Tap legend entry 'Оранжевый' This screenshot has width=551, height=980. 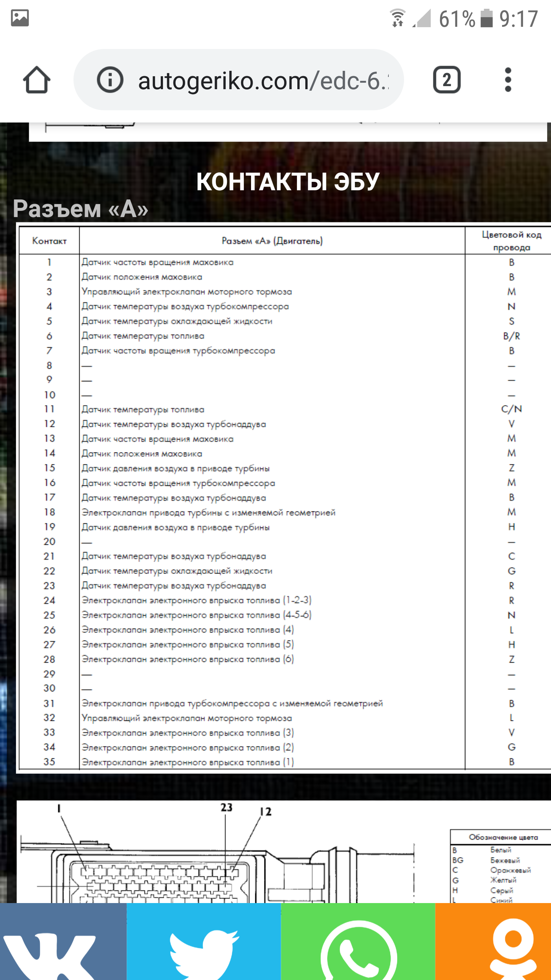coord(510,870)
